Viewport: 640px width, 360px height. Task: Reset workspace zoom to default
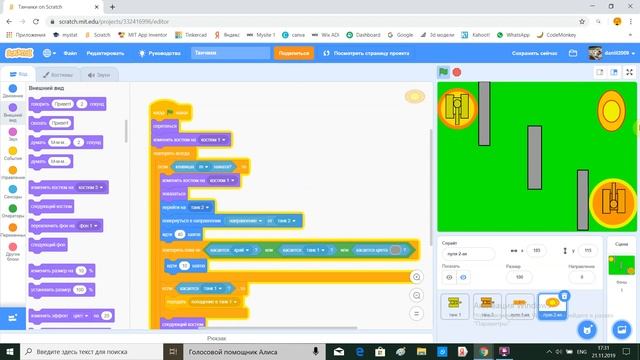(x=416, y=313)
